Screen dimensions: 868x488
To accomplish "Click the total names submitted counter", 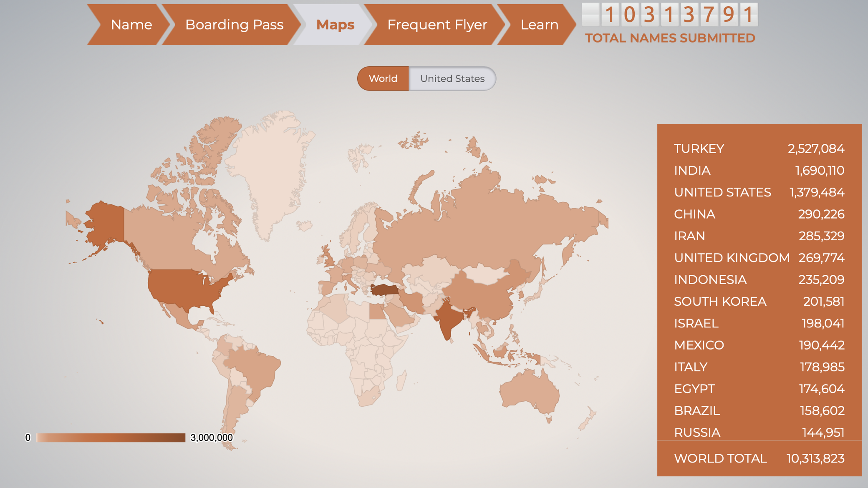I will [670, 15].
